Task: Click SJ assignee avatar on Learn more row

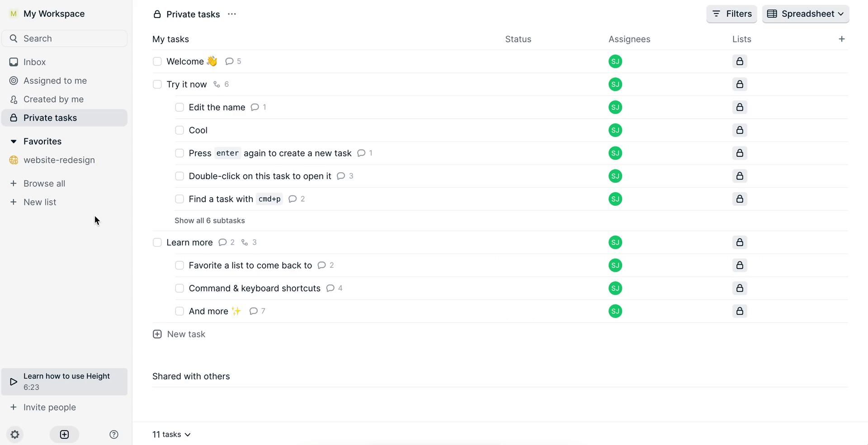Action: coord(615,242)
